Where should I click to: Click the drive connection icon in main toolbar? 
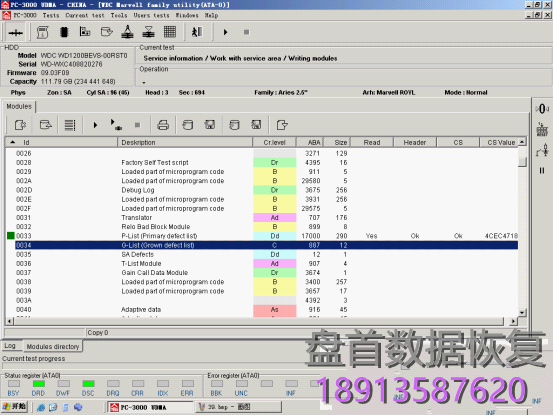tap(16, 32)
